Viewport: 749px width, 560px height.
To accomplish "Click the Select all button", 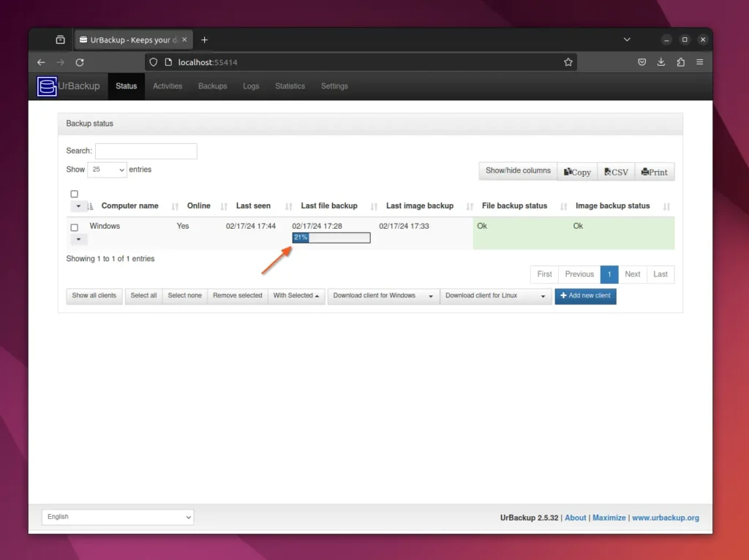I will click(x=143, y=296).
